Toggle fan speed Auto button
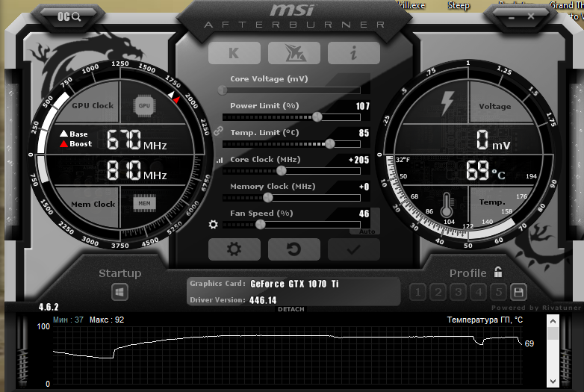Viewport: 584px width, 392px height. point(367,231)
